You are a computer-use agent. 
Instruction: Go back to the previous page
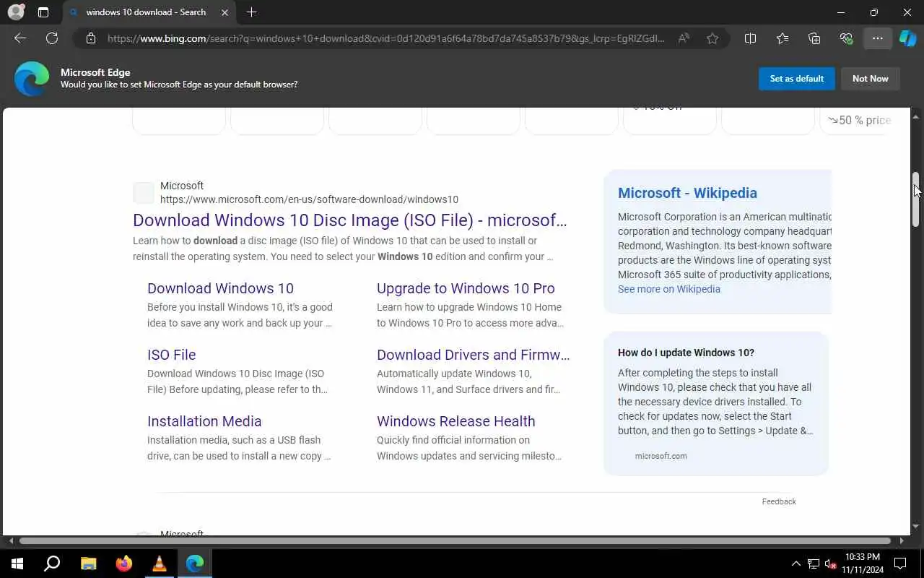click(x=20, y=38)
